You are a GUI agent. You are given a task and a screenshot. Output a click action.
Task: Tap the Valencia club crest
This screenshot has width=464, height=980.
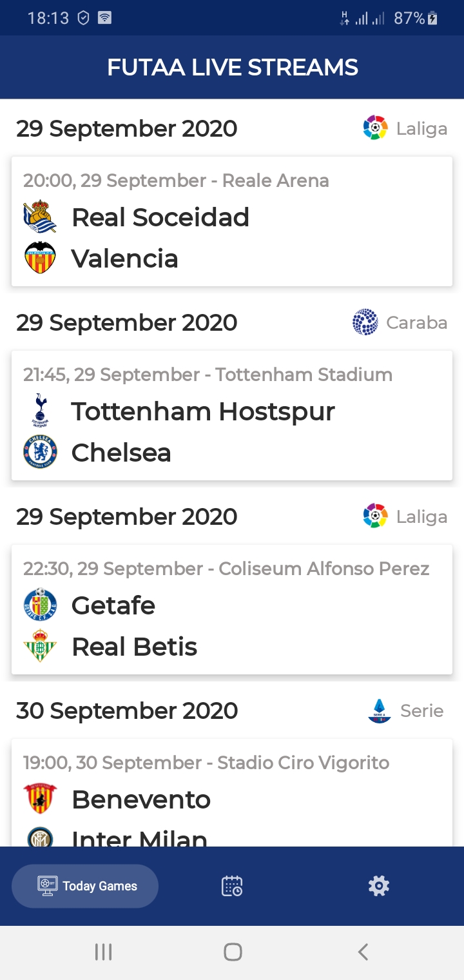[x=40, y=258]
